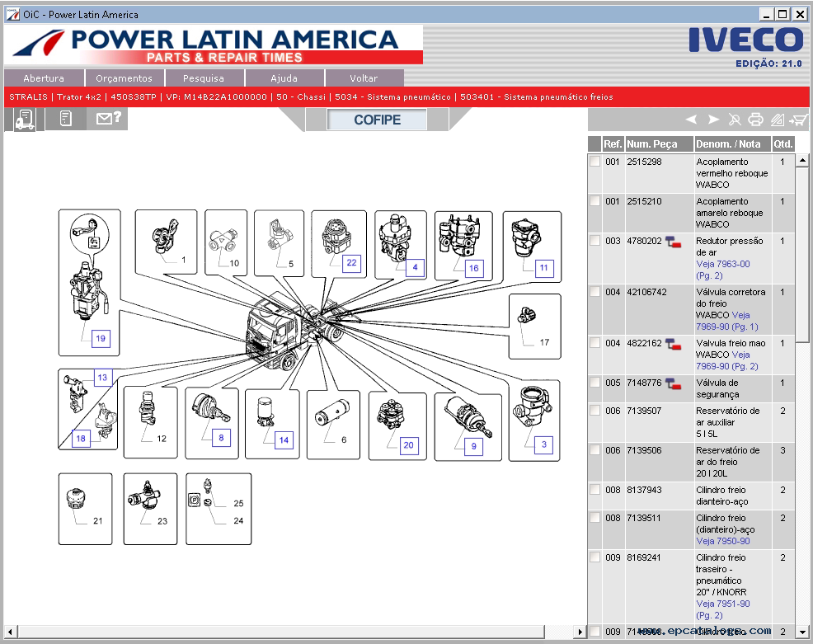Click the document list icon beside the truck icon
Screen dimensions: 813x644
(x=66, y=119)
